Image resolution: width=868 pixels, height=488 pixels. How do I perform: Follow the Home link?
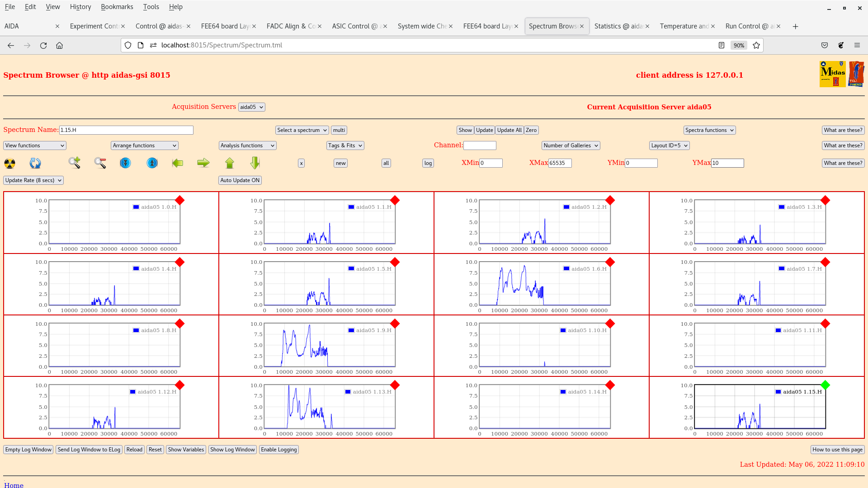(14, 485)
